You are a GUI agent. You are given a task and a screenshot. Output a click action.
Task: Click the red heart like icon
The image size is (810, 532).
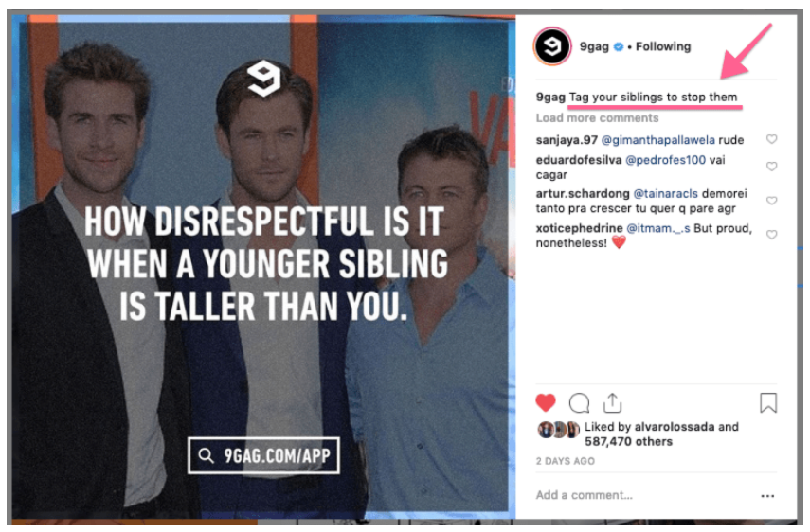546,402
